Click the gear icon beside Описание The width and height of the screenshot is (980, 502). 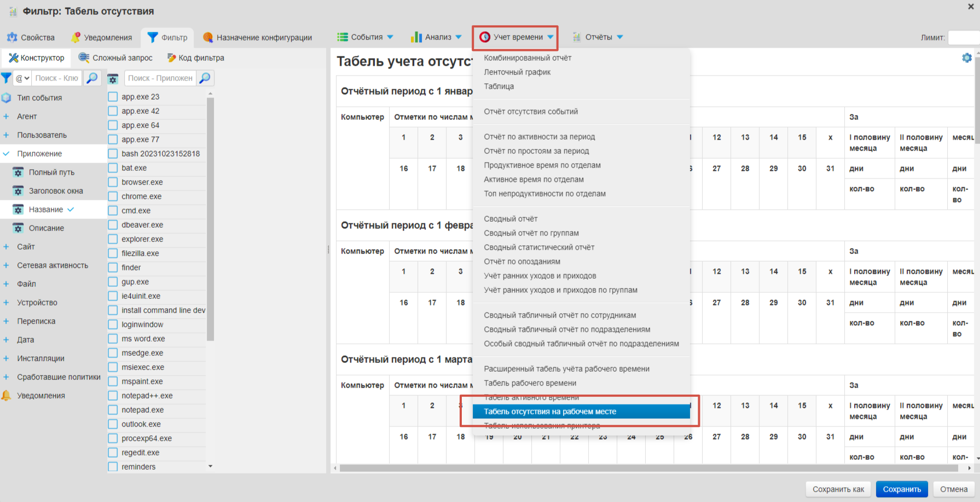click(18, 228)
